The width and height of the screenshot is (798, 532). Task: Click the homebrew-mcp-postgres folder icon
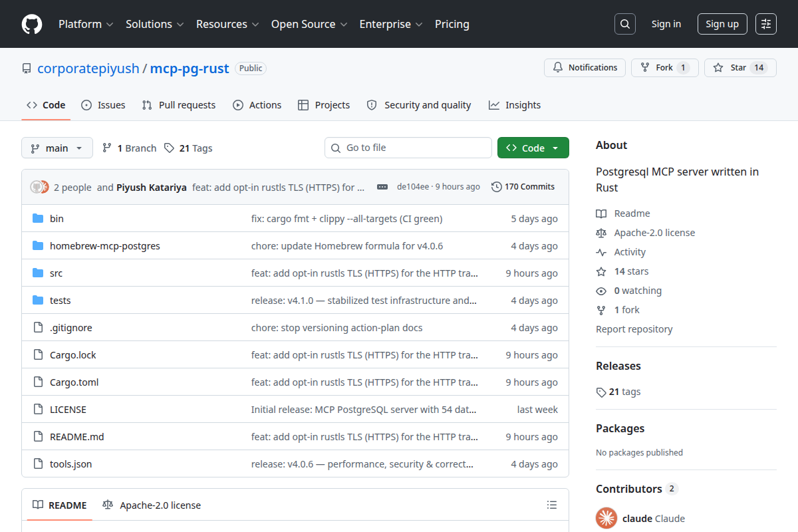tap(38, 246)
